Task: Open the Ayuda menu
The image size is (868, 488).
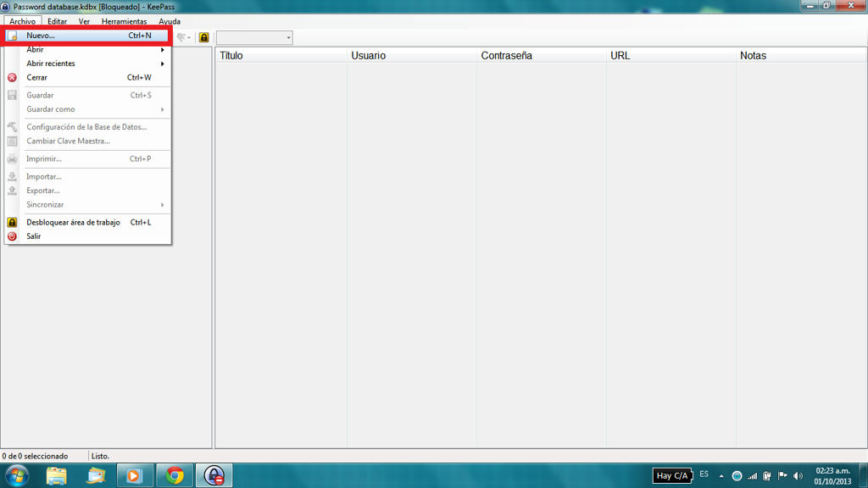Action: point(170,21)
